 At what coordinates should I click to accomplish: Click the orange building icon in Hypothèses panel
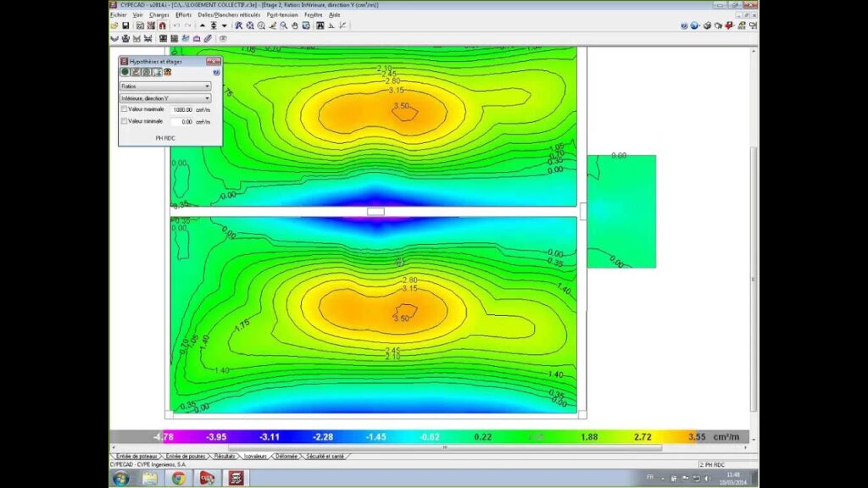[x=168, y=72]
